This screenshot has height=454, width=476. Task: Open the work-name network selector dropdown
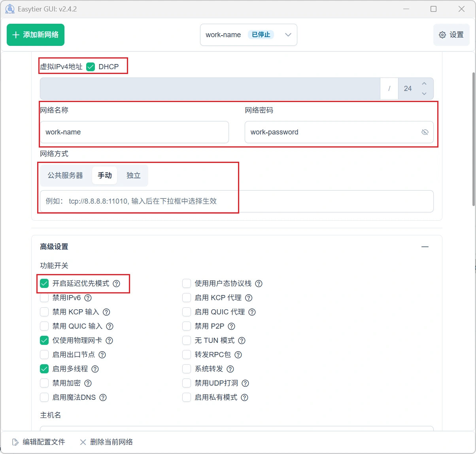[x=248, y=35]
